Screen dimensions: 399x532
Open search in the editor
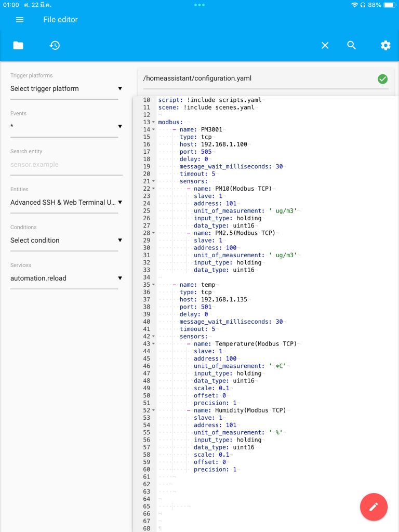pos(352,45)
